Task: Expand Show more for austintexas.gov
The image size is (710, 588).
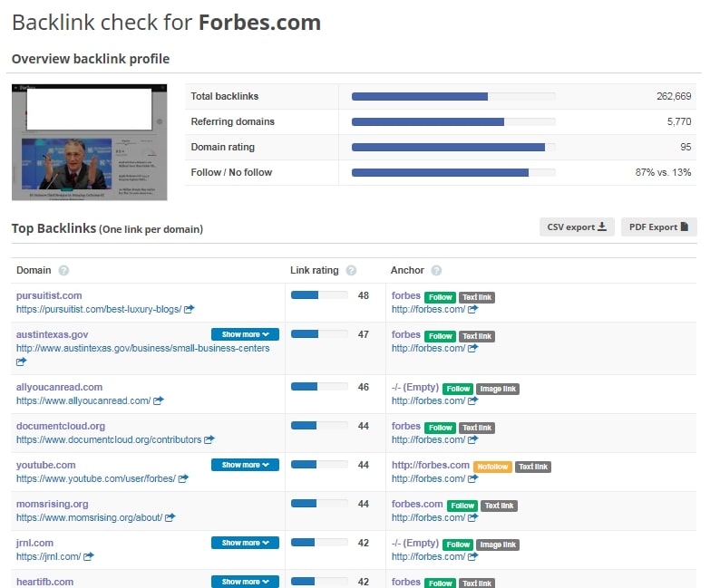Action: pyautogui.click(x=245, y=334)
